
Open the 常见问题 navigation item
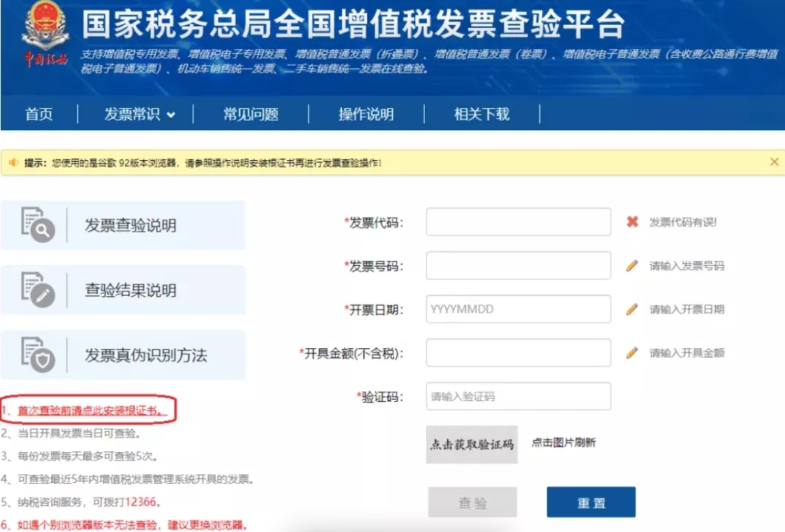point(251,114)
